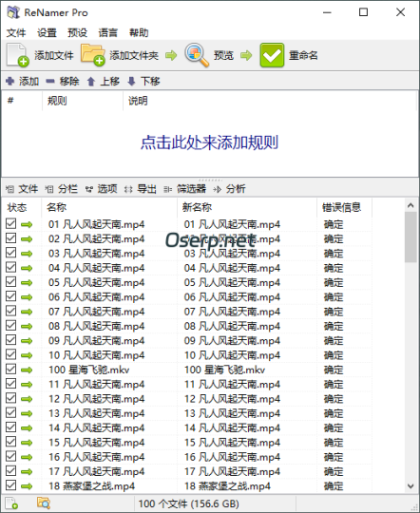Image resolution: width=420 pixels, height=513 pixels.
Task: Sort by the Error (错误信息) column header
Action: click(344, 207)
